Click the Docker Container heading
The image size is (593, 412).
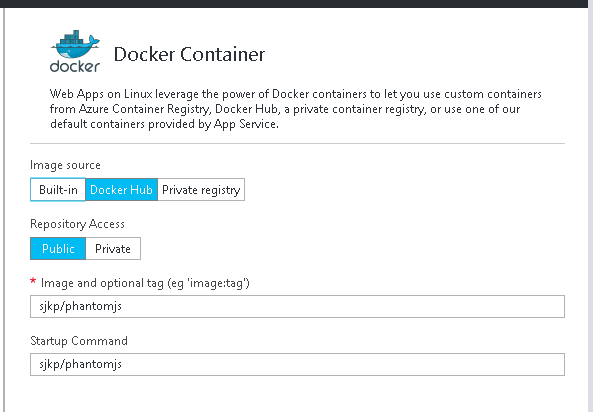point(189,54)
